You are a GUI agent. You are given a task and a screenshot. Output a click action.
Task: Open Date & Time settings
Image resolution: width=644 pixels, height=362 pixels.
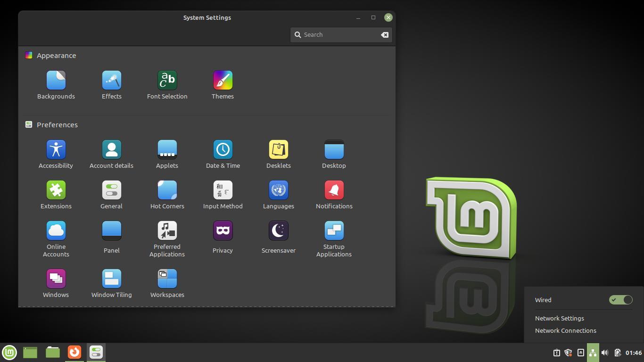point(223,154)
